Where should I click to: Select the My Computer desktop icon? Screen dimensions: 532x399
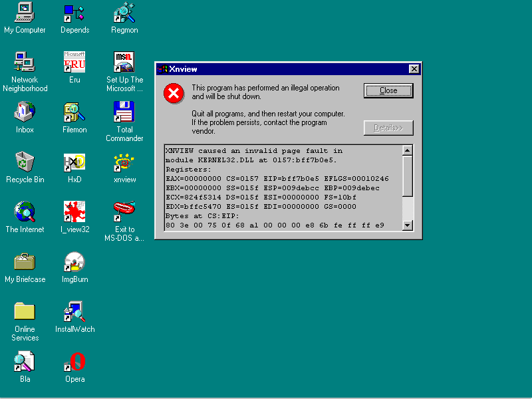(25, 13)
